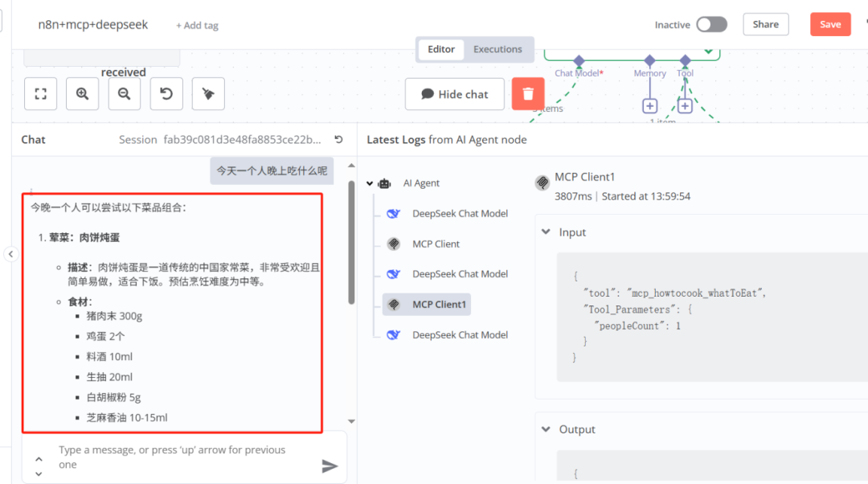Click the Tool diamond connector
The image size is (868, 484).
coord(686,59)
